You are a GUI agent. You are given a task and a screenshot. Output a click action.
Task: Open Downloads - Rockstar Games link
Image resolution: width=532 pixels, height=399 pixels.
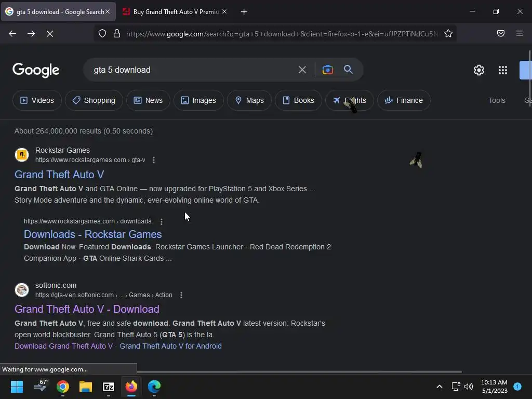92,234
